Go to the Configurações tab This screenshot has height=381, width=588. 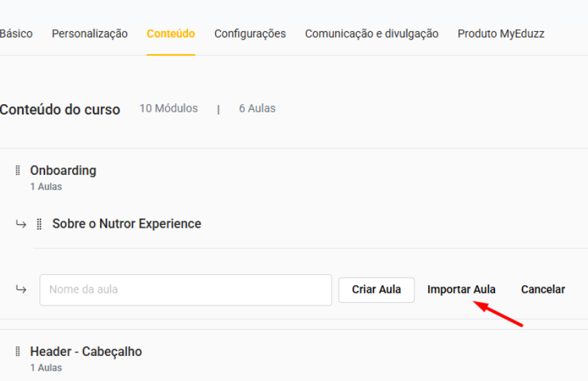point(250,33)
